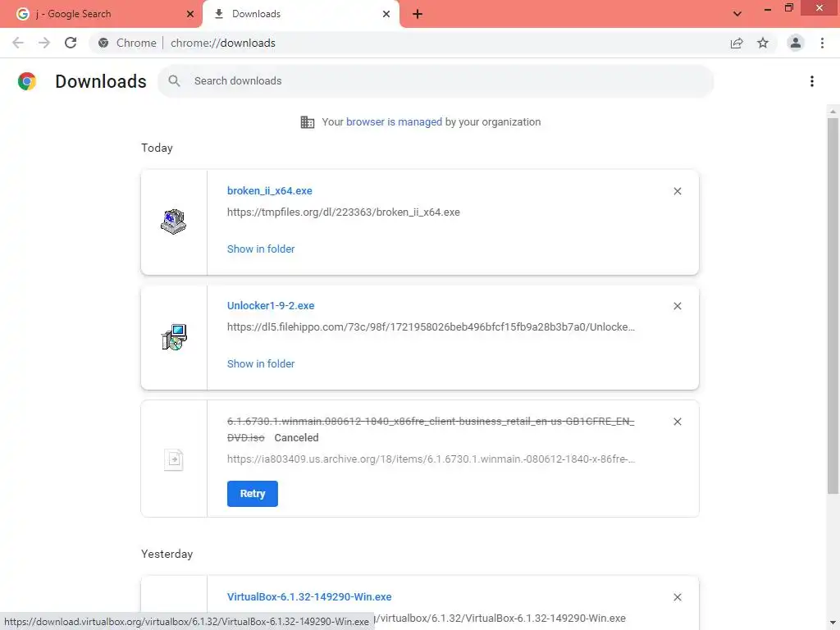840x630 pixels.
Task: Open the share this page icon
Action: tap(737, 43)
